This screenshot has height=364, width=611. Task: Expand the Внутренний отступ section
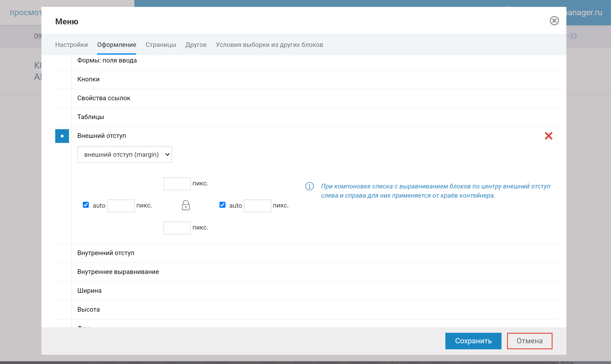point(106,253)
